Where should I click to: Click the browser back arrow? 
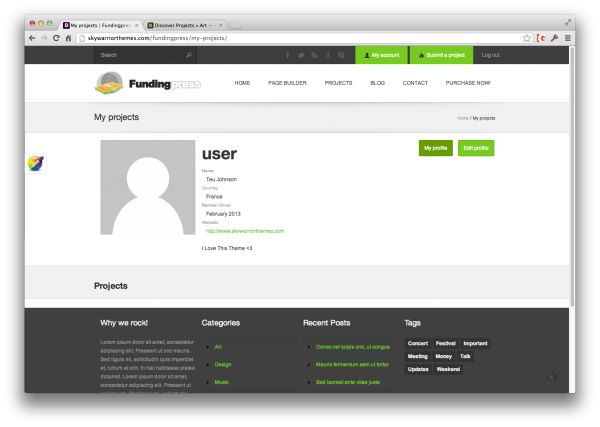pyautogui.click(x=32, y=38)
